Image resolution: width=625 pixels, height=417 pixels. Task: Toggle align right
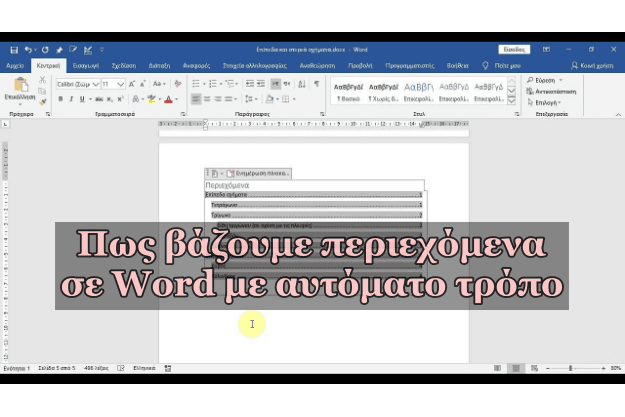[218, 99]
